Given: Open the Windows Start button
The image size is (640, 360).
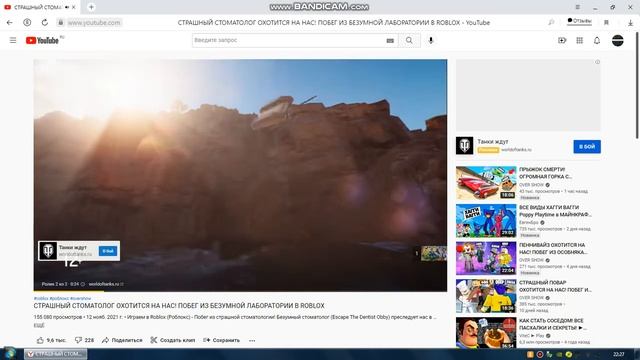Looking at the screenshot, I should tap(9, 353).
